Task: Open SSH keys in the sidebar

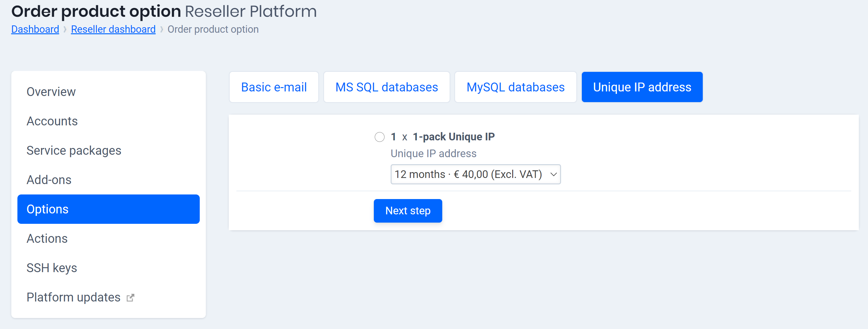Action: [x=52, y=268]
